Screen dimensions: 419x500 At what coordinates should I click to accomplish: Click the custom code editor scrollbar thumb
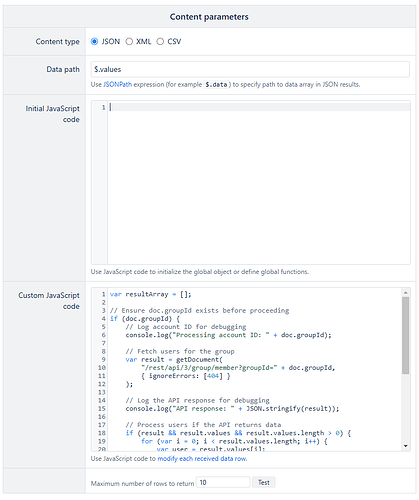[x=405, y=335]
